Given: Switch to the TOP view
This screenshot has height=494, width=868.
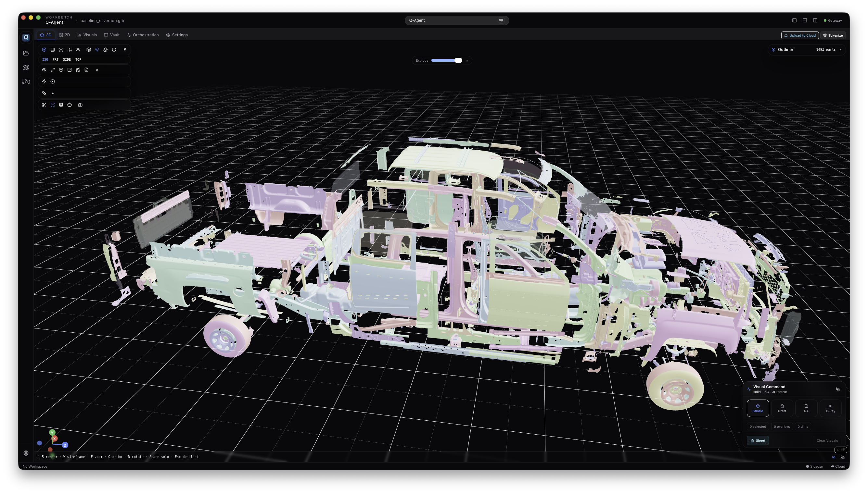Looking at the screenshot, I should pos(78,59).
